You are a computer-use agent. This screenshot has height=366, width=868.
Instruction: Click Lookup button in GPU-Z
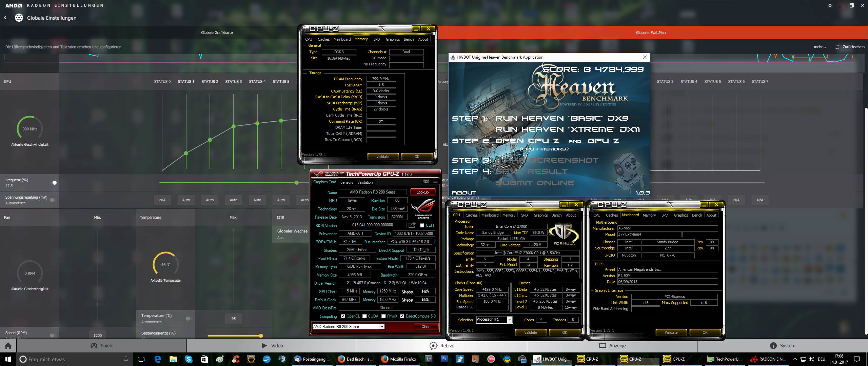pos(422,192)
